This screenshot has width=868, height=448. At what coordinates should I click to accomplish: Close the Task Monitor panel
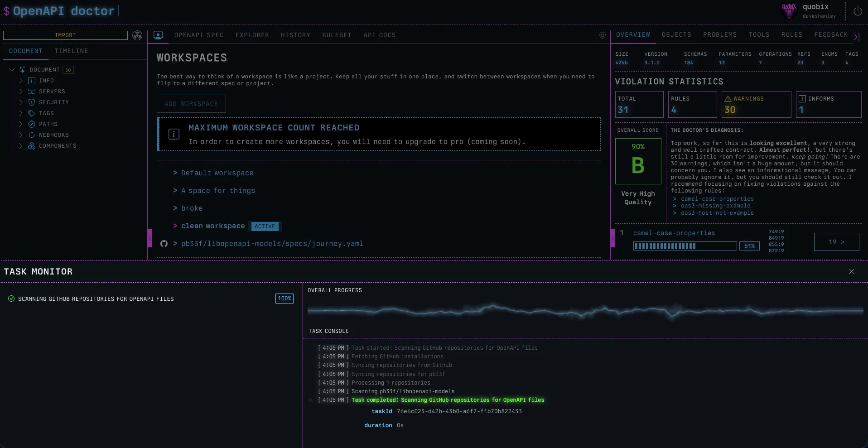point(851,271)
